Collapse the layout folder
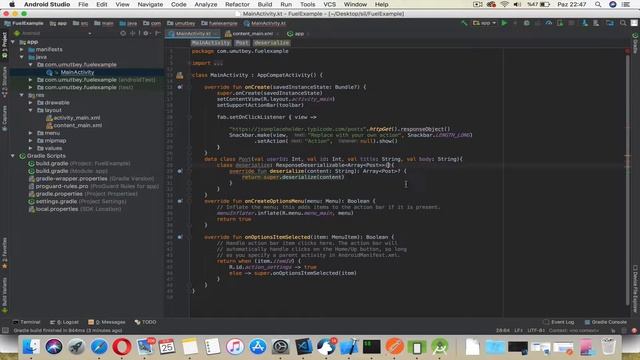The width and height of the screenshot is (640, 360). click(x=31, y=110)
